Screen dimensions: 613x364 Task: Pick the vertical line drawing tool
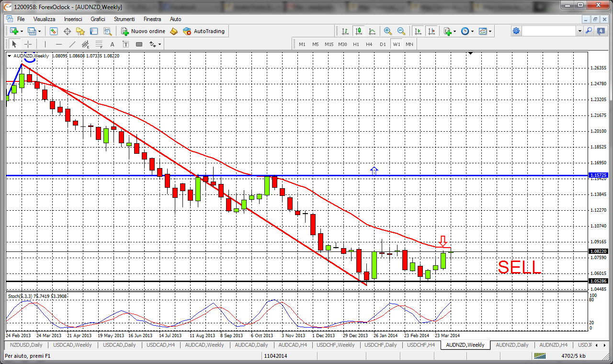[x=46, y=44]
